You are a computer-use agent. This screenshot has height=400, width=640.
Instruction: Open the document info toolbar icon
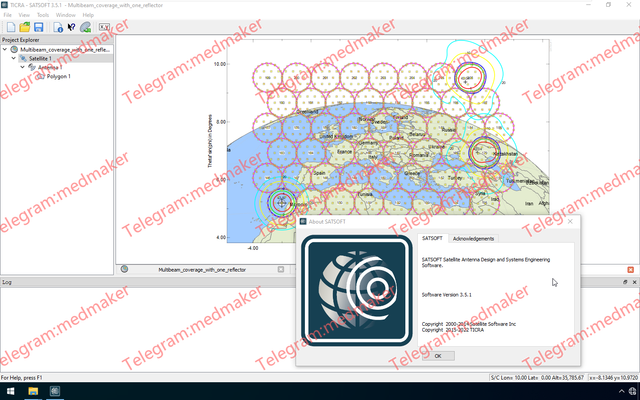point(58,27)
